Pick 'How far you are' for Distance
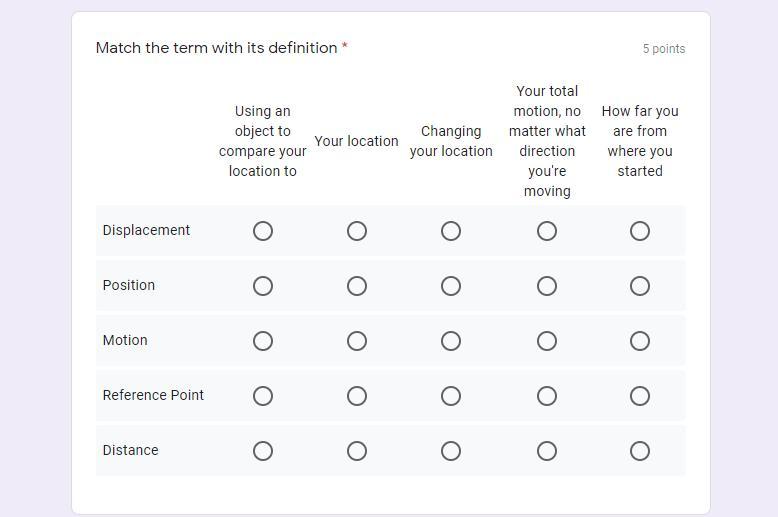 point(640,451)
